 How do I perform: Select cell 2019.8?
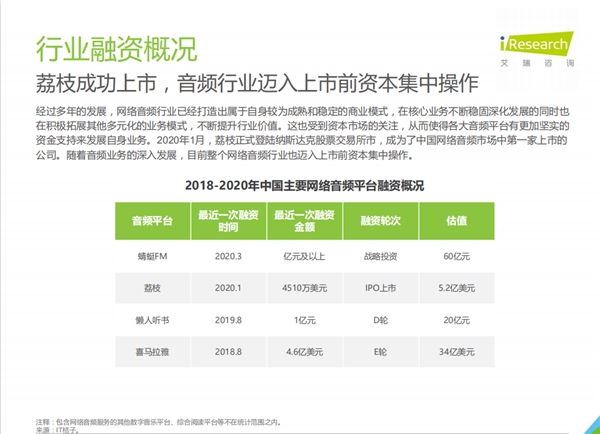click(228, 320)
